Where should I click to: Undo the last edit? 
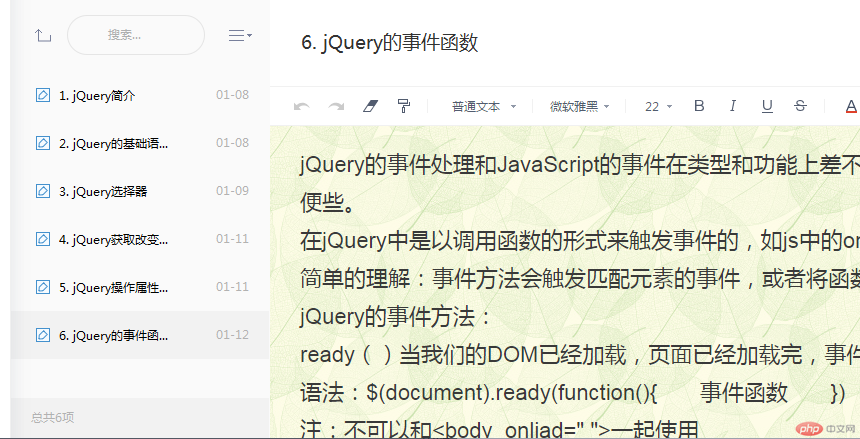coord(302,106)
